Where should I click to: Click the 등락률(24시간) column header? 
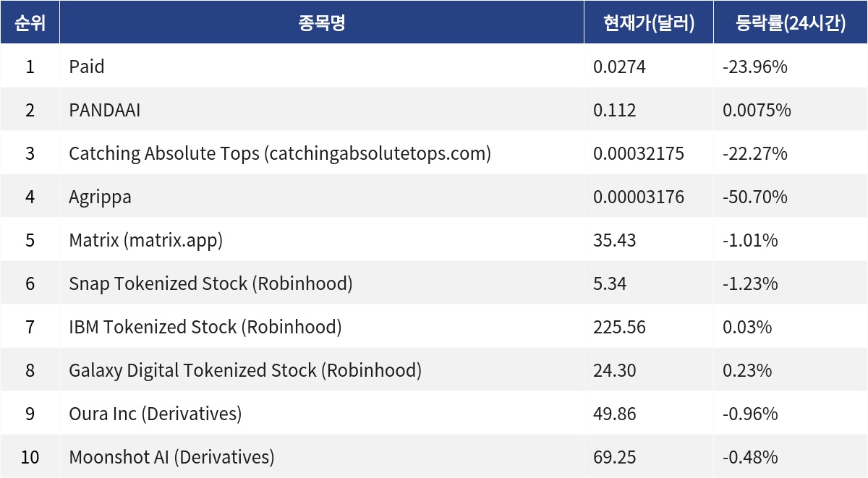[x=791, y=22]
